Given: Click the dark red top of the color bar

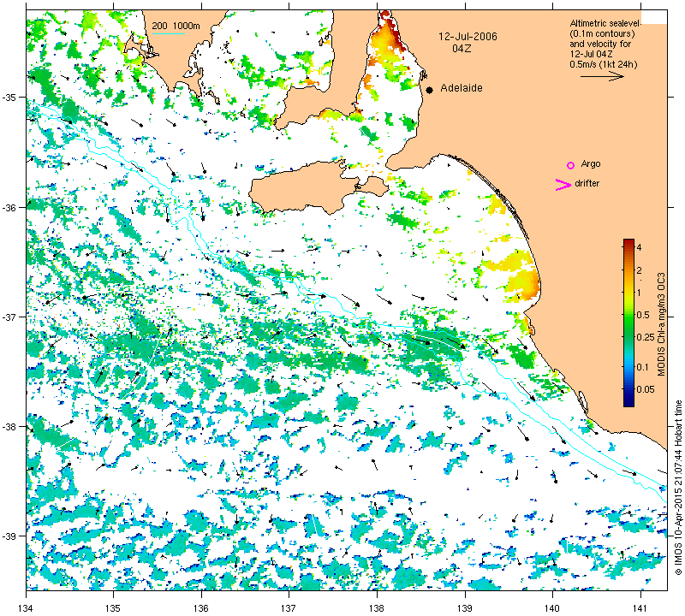Looking at the screenshot, I should pos(628,242).
